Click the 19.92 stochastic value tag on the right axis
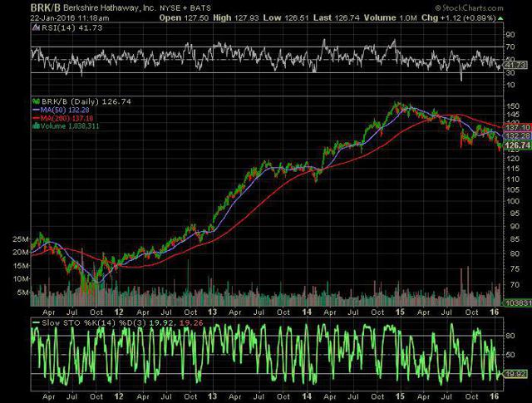 515,374
